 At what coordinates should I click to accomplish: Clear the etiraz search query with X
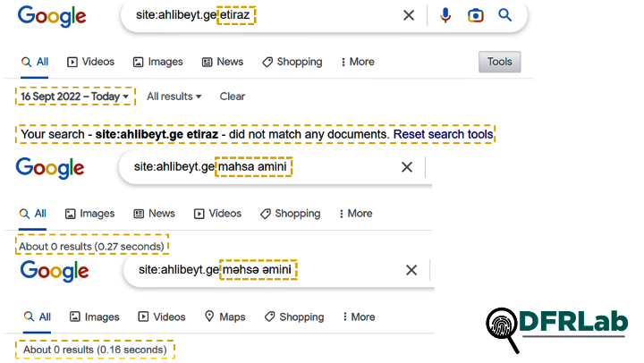[409, 15]
